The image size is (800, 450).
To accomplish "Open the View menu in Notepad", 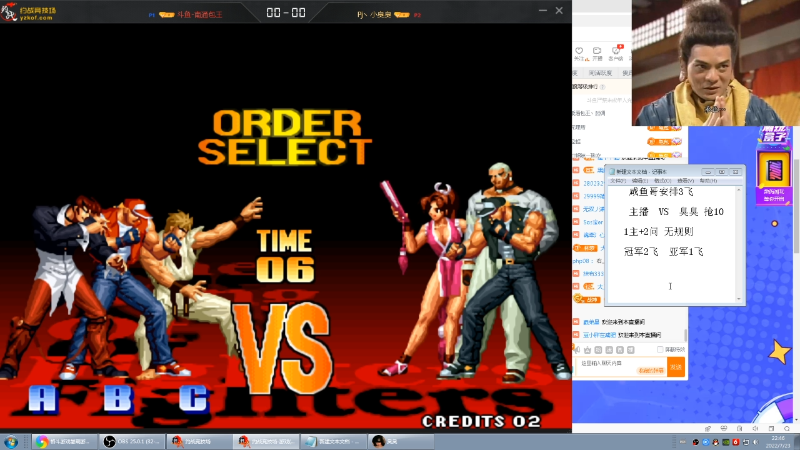I will click(685, 181).
